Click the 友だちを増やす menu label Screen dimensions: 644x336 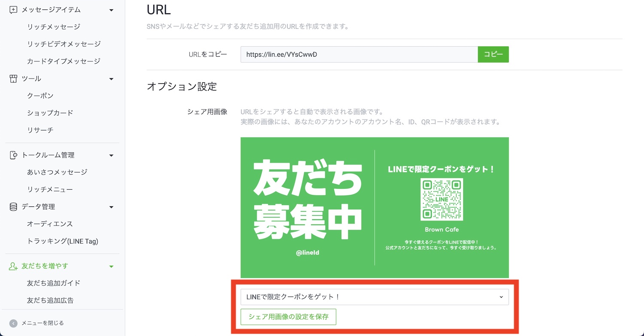point(45,266)
